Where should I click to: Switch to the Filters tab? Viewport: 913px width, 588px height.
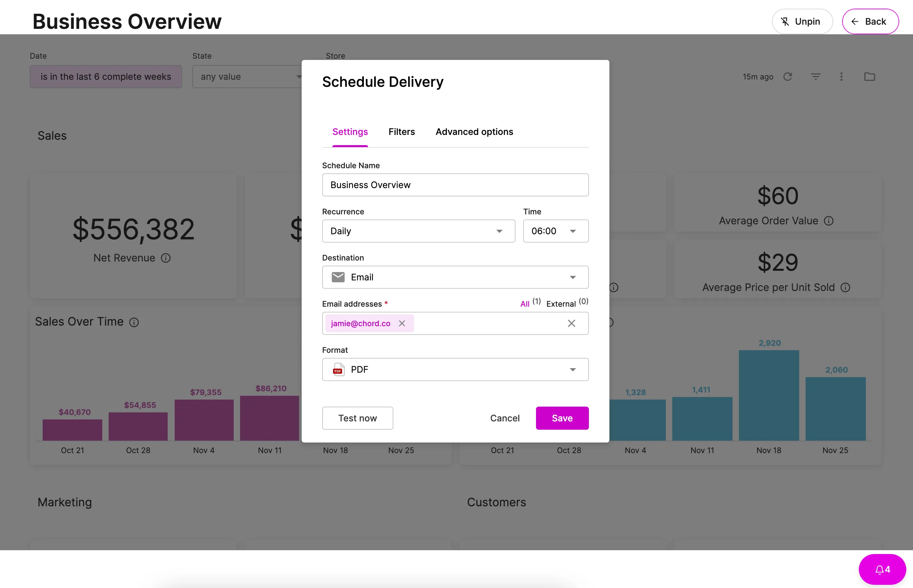click(401, 132)
